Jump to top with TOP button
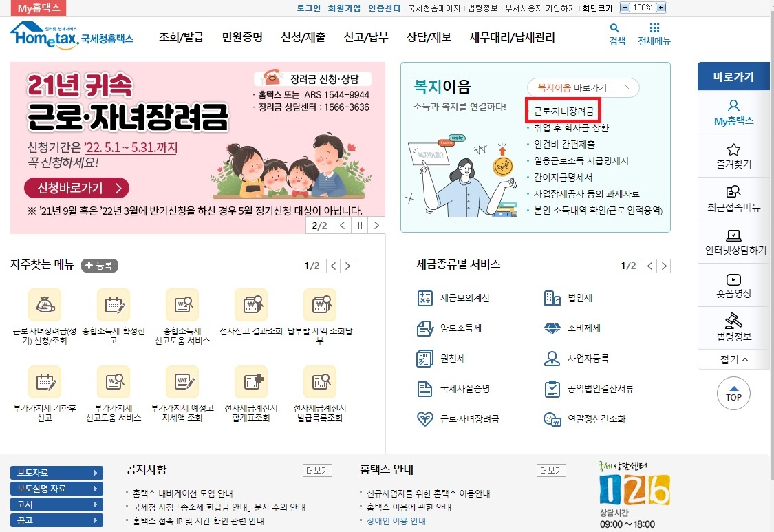 click(733, 393)
